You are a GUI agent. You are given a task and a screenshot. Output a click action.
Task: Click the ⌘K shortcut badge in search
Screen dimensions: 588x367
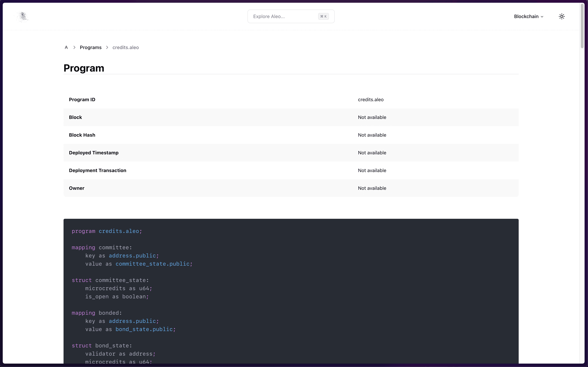323,17
